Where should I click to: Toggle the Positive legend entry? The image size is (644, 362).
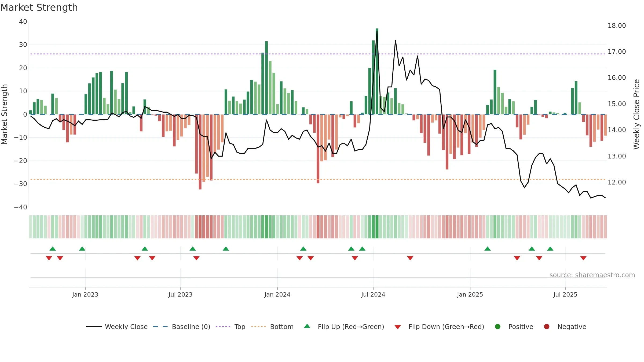[514, 327]
